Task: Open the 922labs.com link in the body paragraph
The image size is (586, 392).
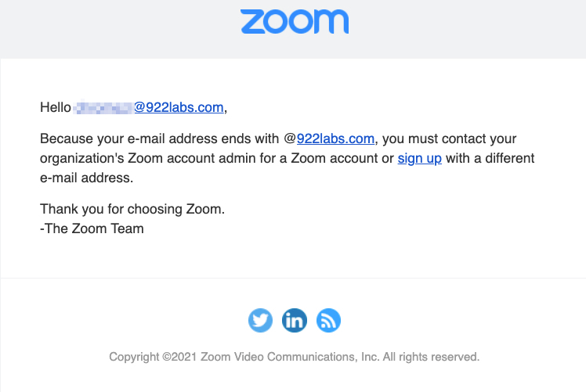Action: pyautogui.click(x=335, y=138)
